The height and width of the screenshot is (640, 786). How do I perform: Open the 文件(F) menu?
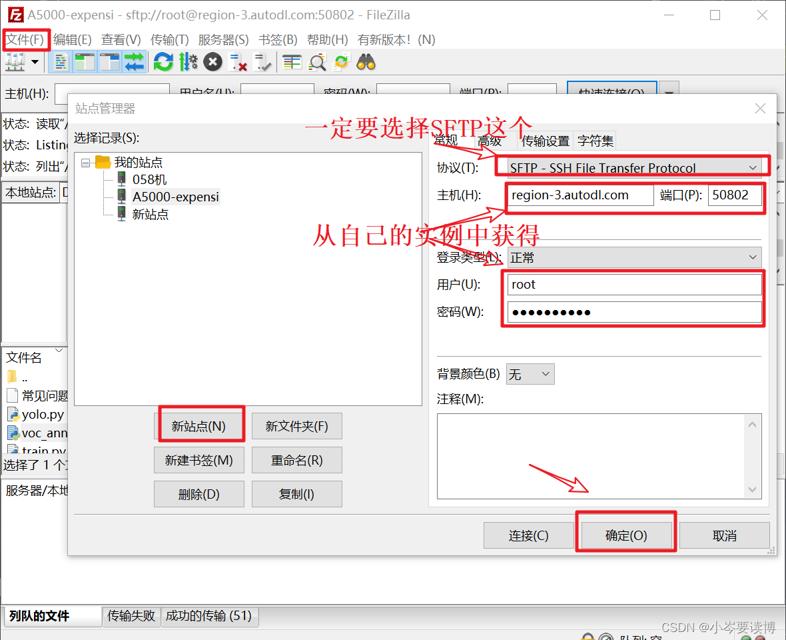[x=25, y=40]
